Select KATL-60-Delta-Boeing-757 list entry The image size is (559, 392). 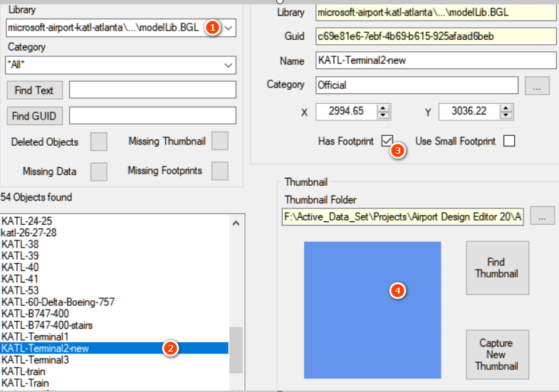tap(115, 302)
